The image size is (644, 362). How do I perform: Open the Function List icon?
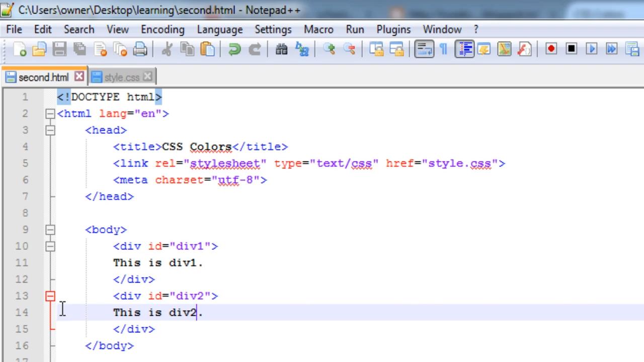tap(524, 49)
